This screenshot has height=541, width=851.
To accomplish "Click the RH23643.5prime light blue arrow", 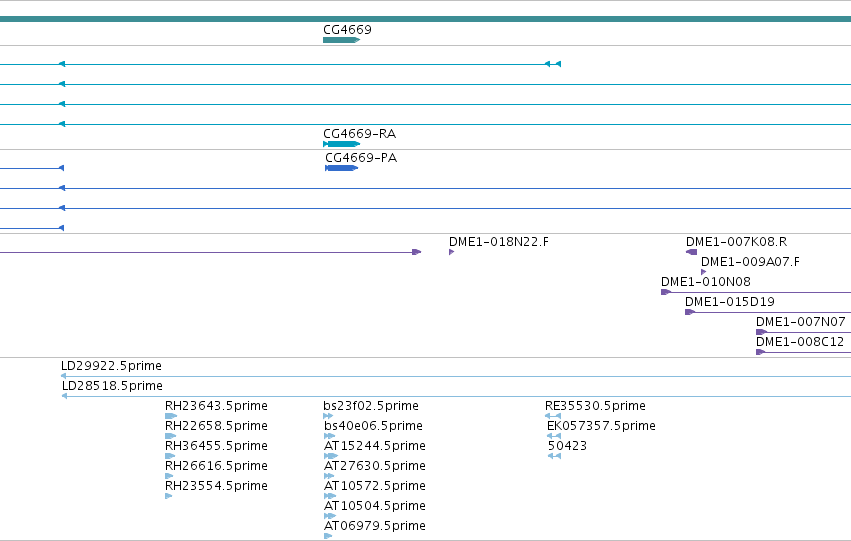I will click(x=171, y=416).
